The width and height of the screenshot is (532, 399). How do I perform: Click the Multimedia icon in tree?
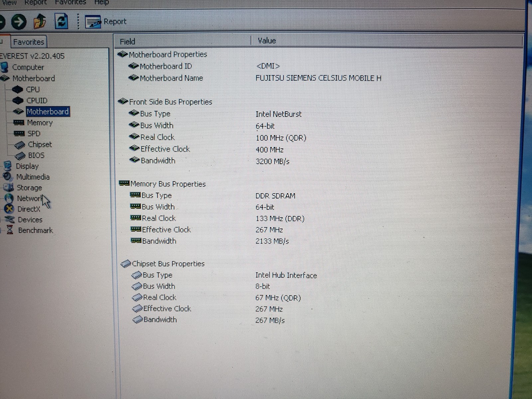pos(8,177)
